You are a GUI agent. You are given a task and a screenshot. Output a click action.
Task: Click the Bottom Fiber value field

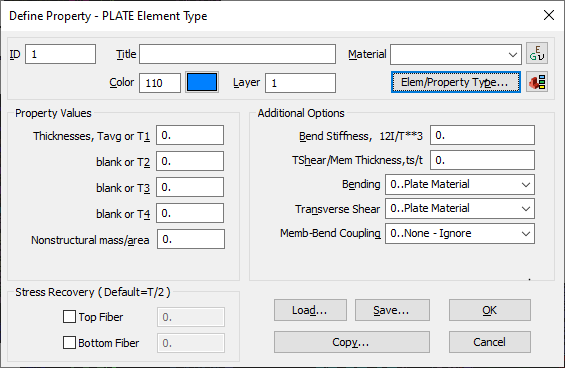[x=191, y=343]
